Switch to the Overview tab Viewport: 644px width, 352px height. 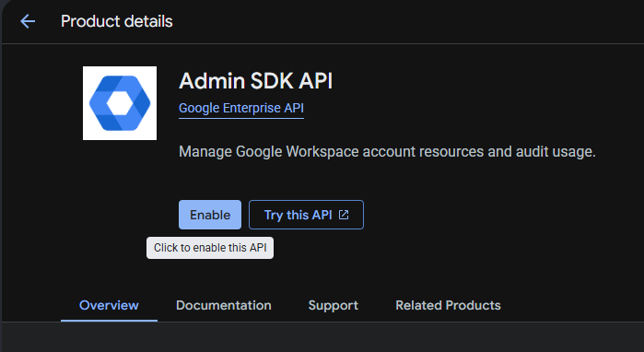tap(109, 306)
